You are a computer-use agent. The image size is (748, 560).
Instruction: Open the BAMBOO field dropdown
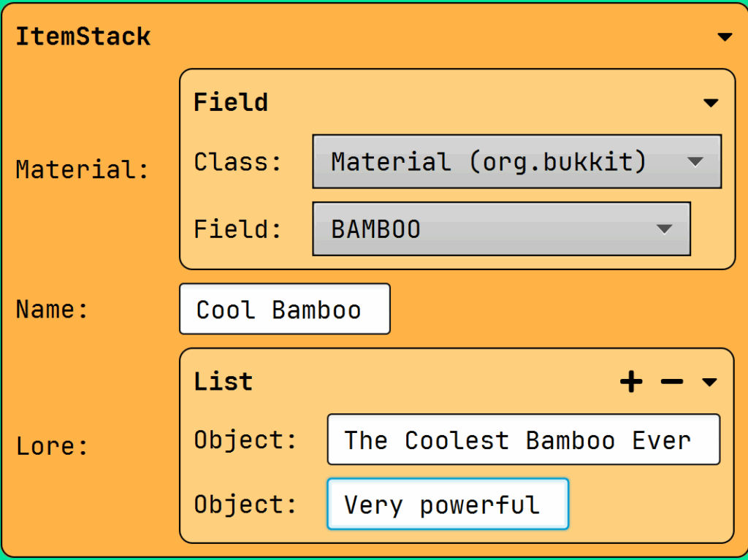click(501, 229)
